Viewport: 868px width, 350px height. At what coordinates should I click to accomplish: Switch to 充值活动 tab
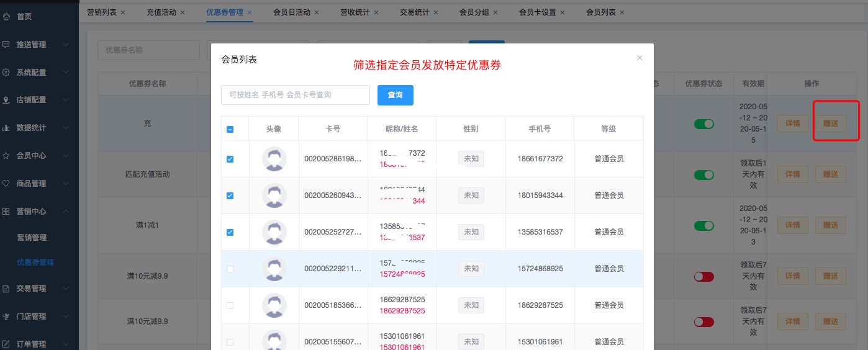161,12
